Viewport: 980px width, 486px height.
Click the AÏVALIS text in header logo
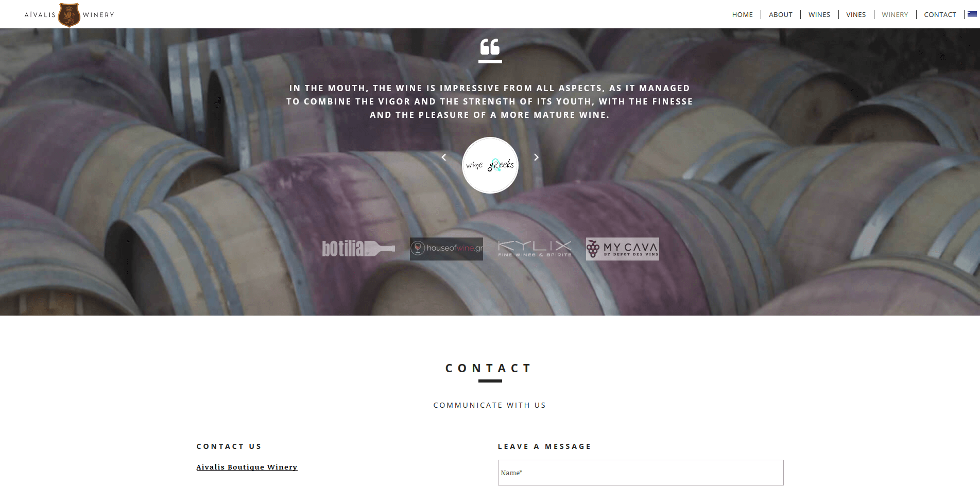[x=40, y=14]
